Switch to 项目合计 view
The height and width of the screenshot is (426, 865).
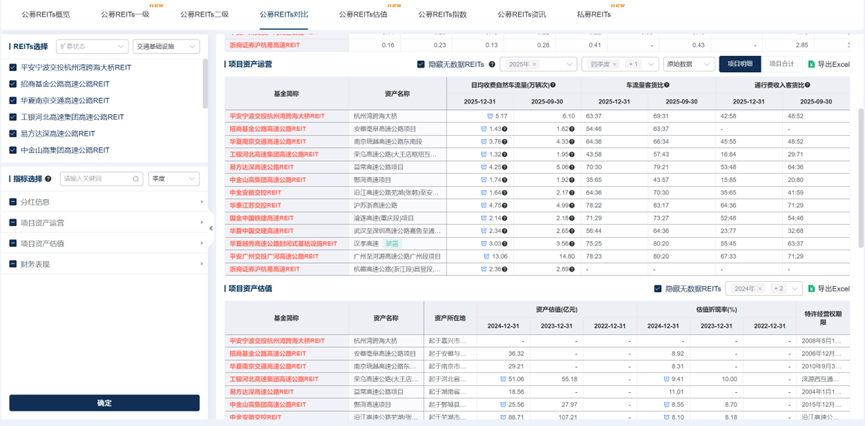pos(781,64)
